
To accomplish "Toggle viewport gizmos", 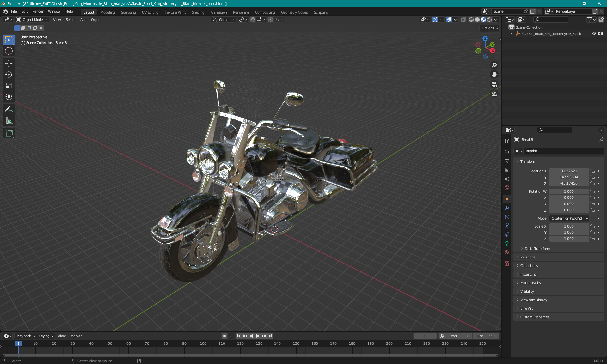I will [x=435, y=20].
